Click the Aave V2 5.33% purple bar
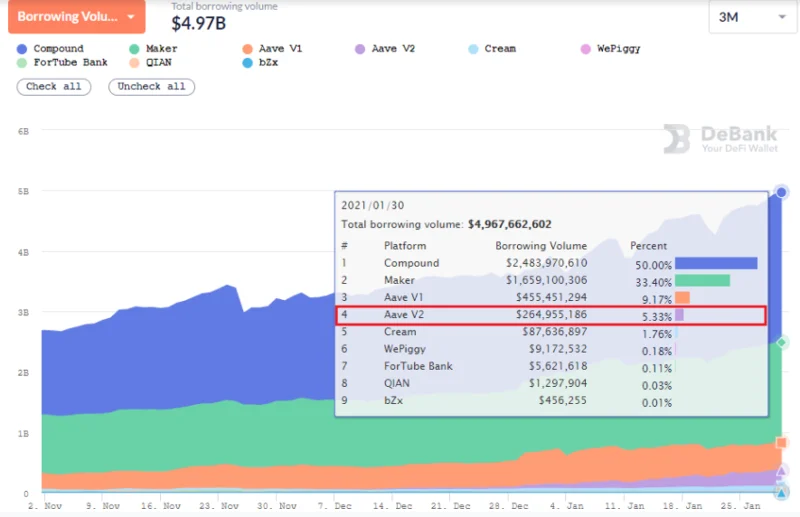The image size is (800, 517). click(x=680, y=315)
